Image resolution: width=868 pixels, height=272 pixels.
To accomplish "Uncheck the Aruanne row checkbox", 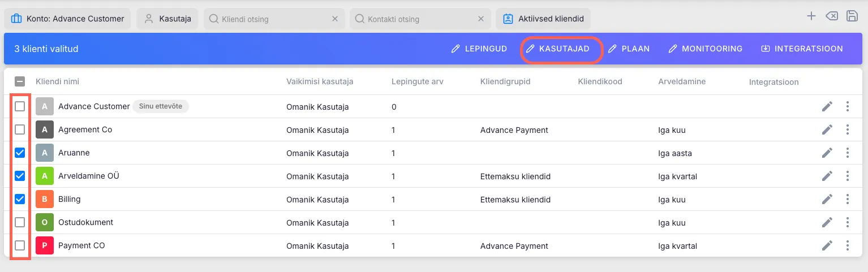I will [x=20, y=153].
